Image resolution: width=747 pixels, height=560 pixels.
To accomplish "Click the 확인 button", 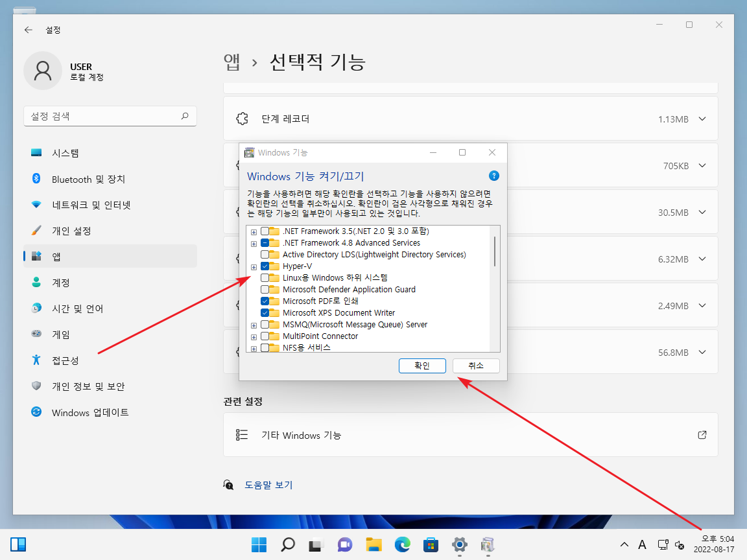I will 422,366.
